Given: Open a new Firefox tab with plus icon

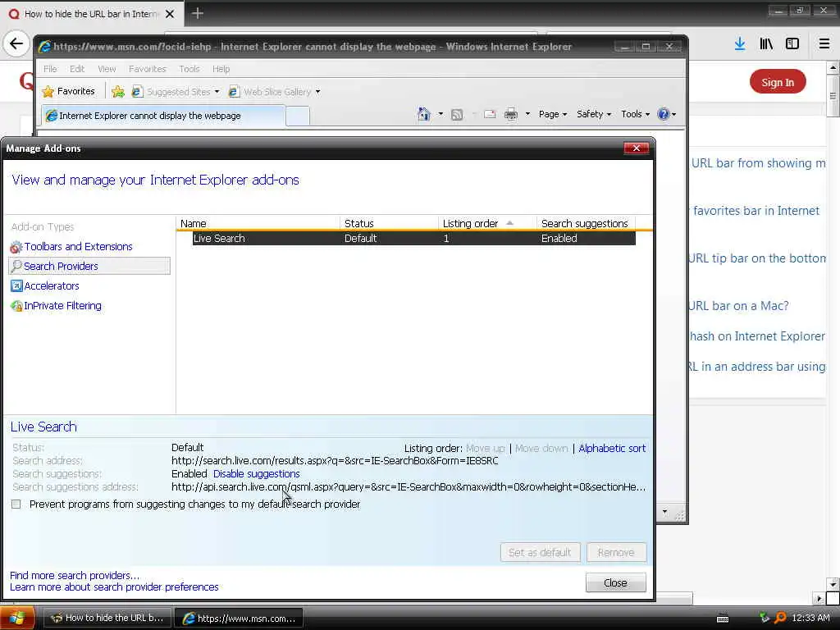Looking at the screenshot, I should tap(197, 13).
